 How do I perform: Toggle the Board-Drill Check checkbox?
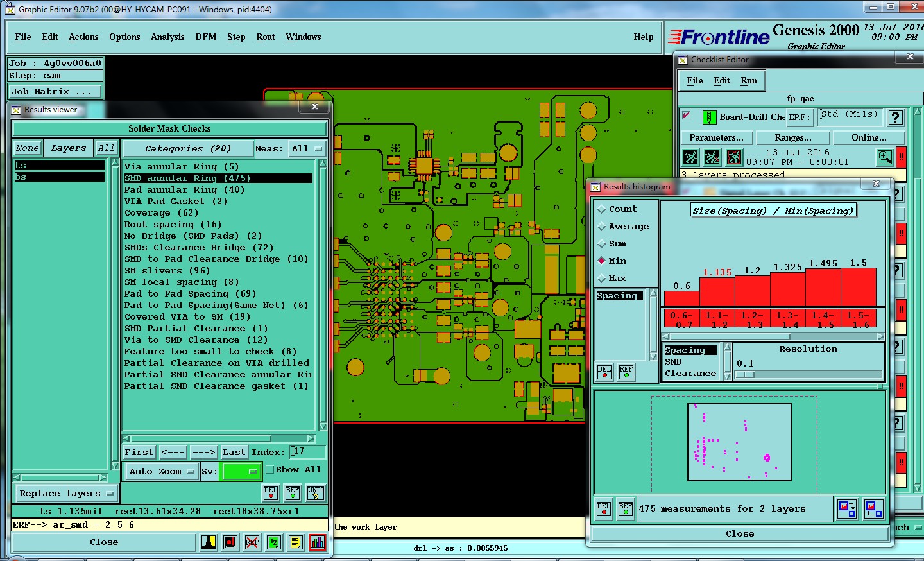687,116
